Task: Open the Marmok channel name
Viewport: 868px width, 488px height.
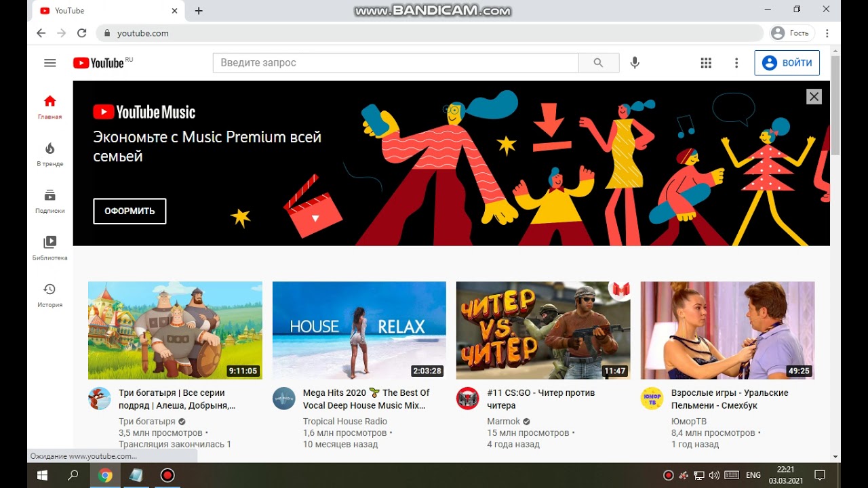Action: click(504, 422)
